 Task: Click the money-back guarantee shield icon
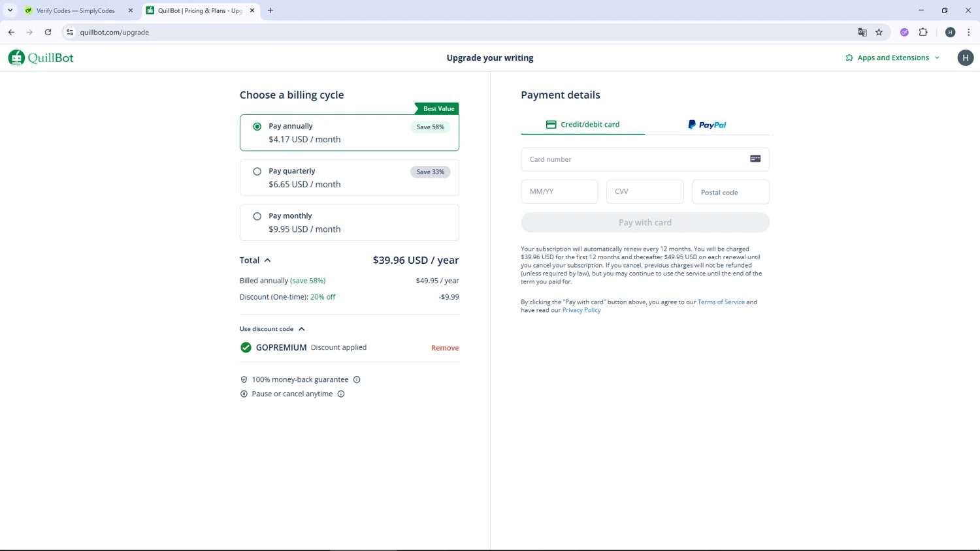click(244, 379)
